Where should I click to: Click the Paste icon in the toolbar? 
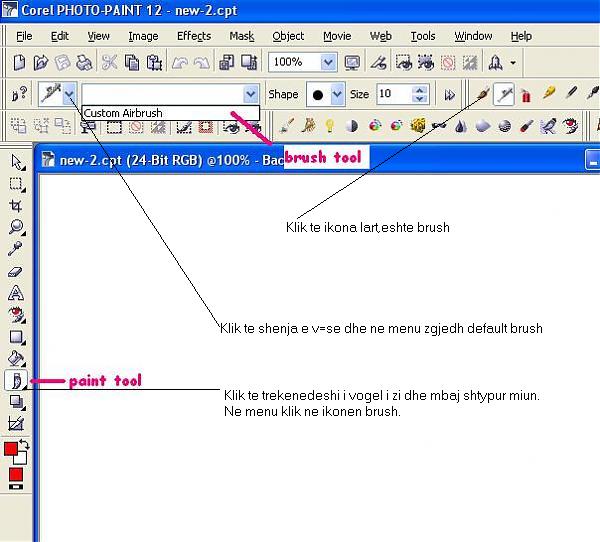154,62
